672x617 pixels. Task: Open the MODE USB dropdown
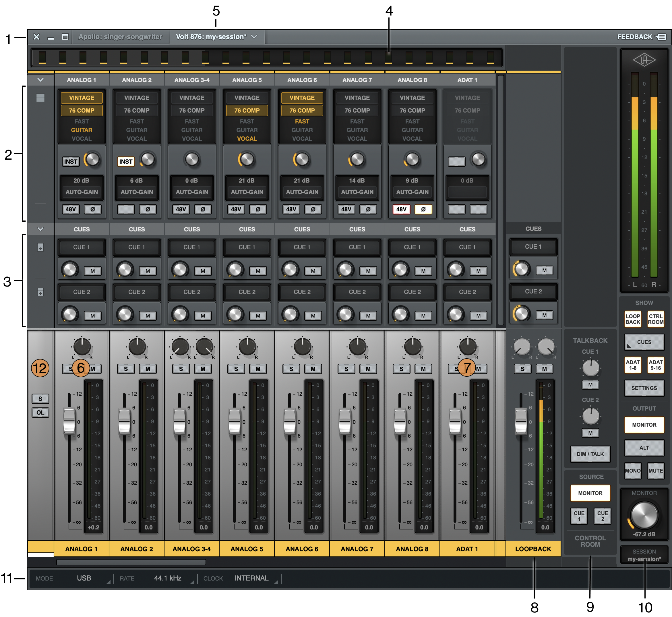84,578
